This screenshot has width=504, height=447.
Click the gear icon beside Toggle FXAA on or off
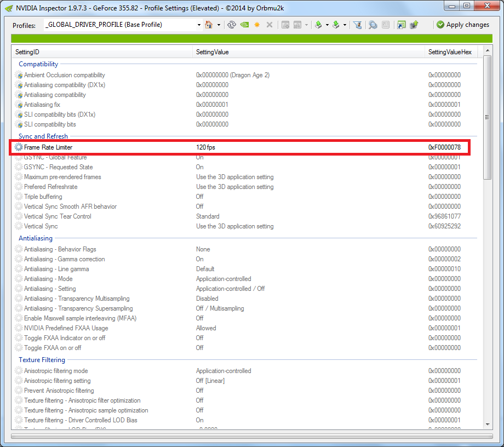[x=19, y=348]
